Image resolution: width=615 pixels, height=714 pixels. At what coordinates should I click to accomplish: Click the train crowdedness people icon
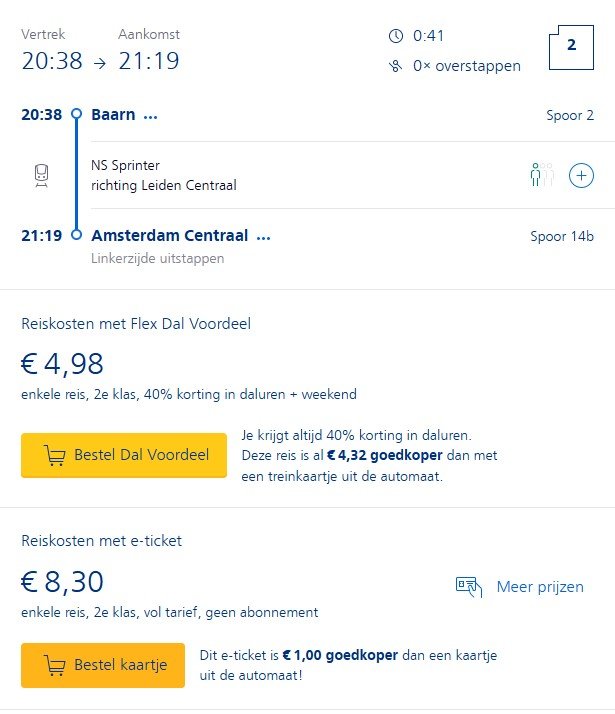click(541, 175)
